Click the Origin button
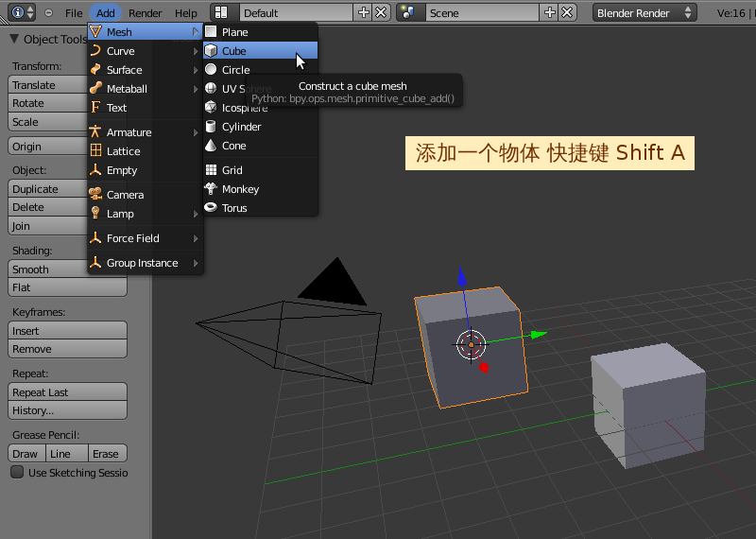 pos(48,147)
